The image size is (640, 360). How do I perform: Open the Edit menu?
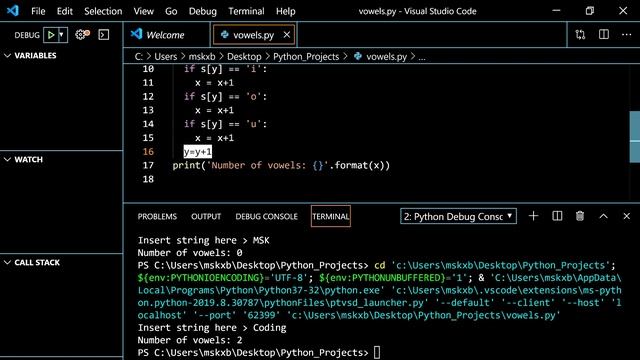[x=64, y=11]
